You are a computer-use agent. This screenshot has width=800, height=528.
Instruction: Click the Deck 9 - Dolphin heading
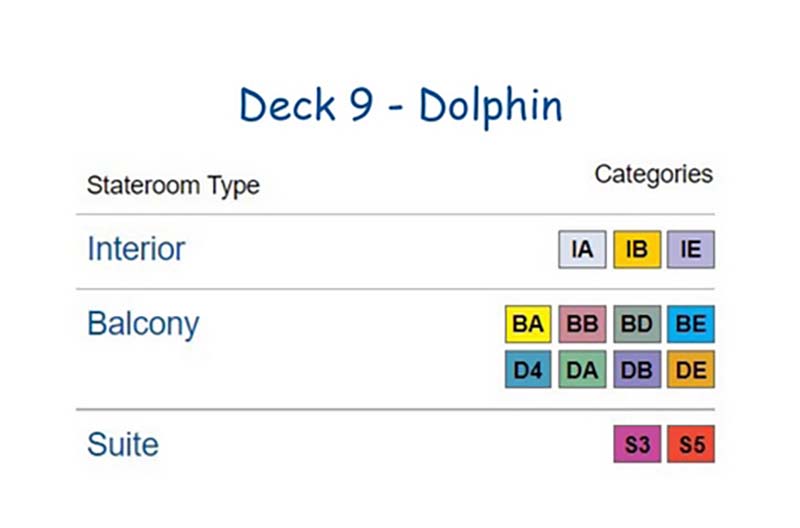pos(401,106)
